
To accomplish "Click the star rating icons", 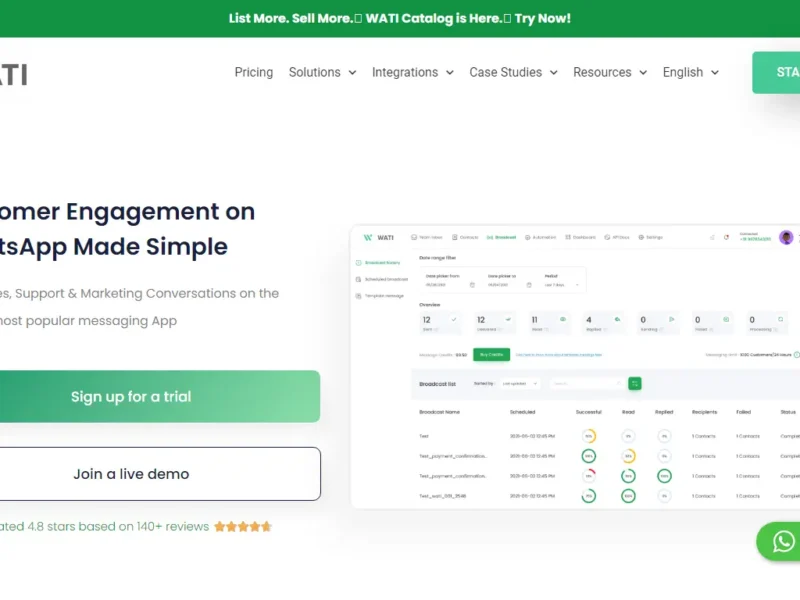I will [242, 526].
